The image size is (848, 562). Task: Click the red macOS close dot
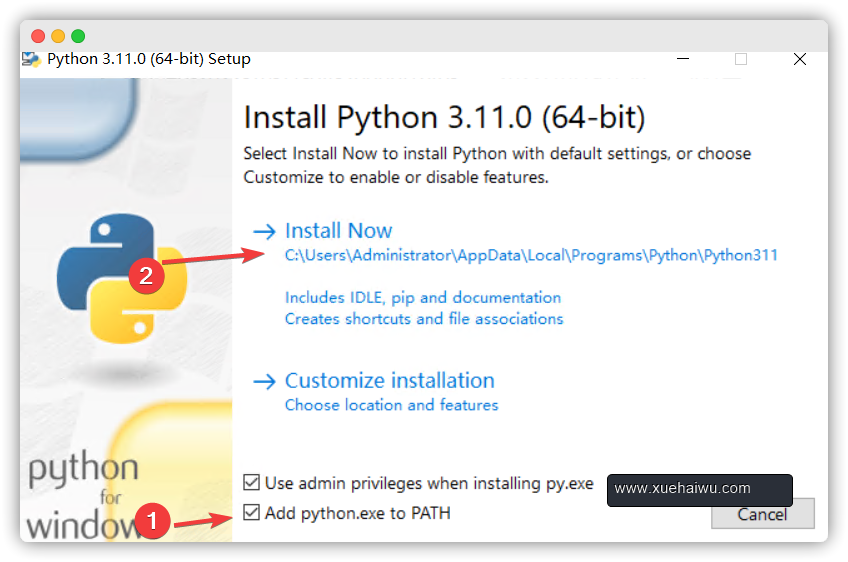coord(38,36)
